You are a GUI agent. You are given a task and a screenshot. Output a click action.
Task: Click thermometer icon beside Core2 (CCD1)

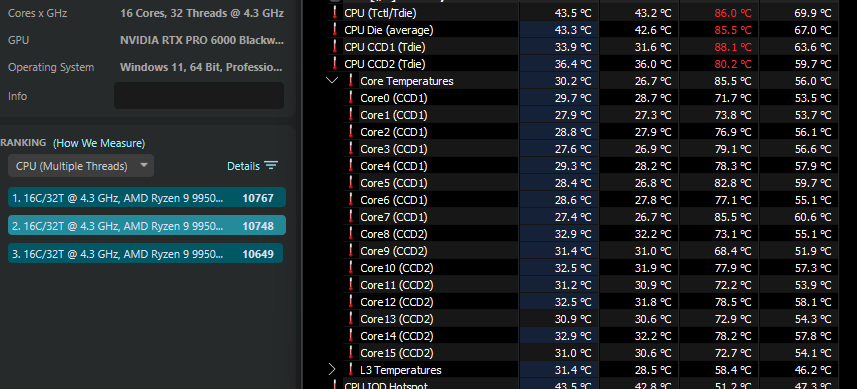click(351, 132)
